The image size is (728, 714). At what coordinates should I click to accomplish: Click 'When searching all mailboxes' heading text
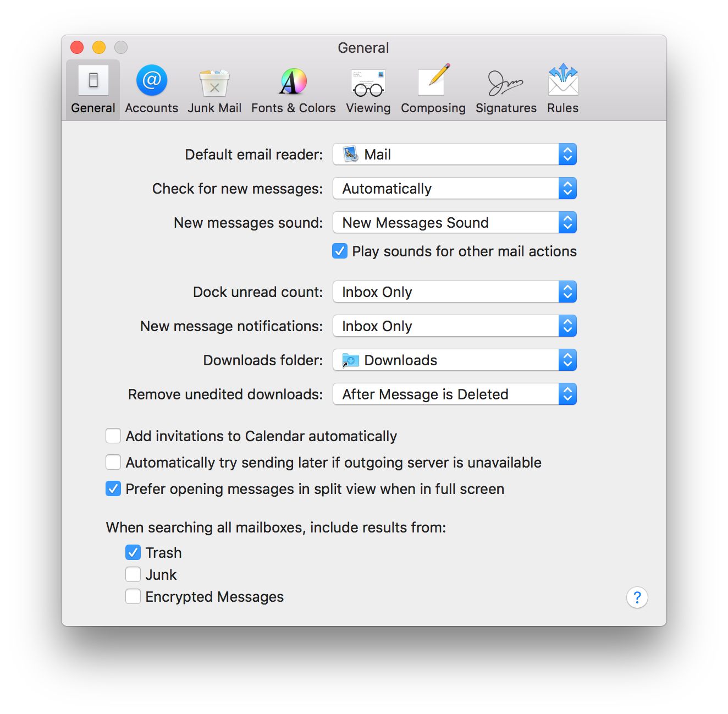coord(276,528)
